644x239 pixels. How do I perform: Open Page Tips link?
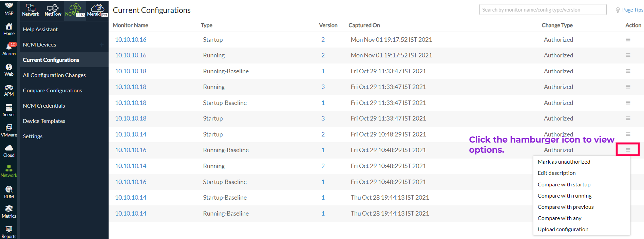(632, 10)
